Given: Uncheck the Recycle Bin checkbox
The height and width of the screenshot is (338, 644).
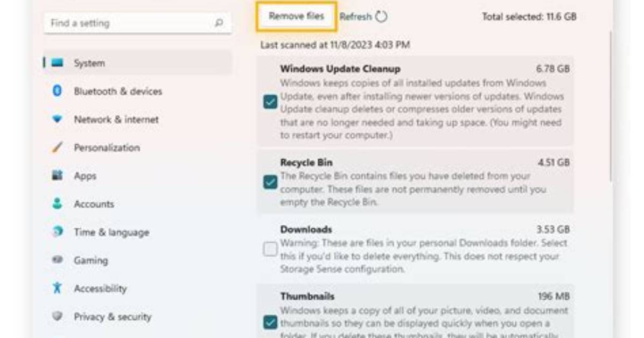Looking at the screenshot, I should [x=270, y=182].
